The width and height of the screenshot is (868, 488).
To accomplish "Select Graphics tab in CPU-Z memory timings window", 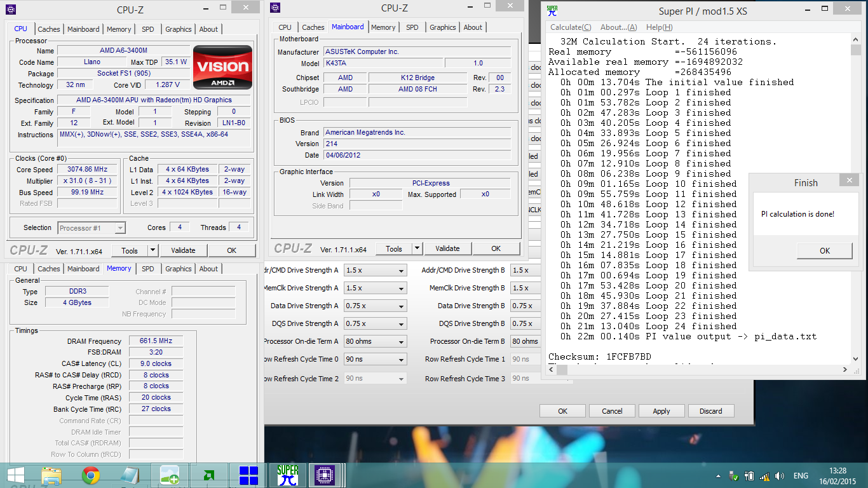I will coord(179,269).
